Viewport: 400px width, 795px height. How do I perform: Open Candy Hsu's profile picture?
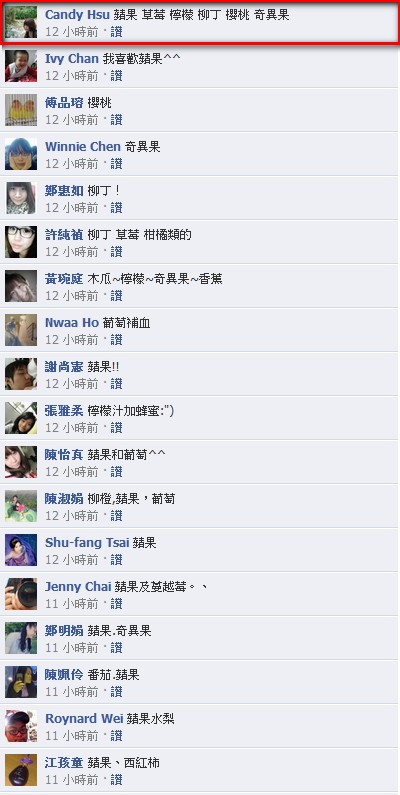21,22
